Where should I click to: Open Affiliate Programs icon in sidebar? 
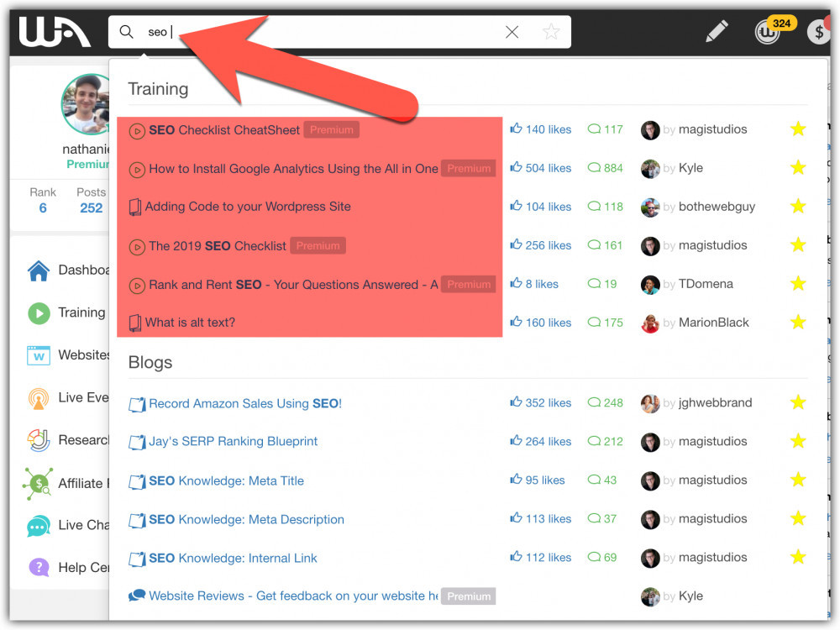pos(38,483)
